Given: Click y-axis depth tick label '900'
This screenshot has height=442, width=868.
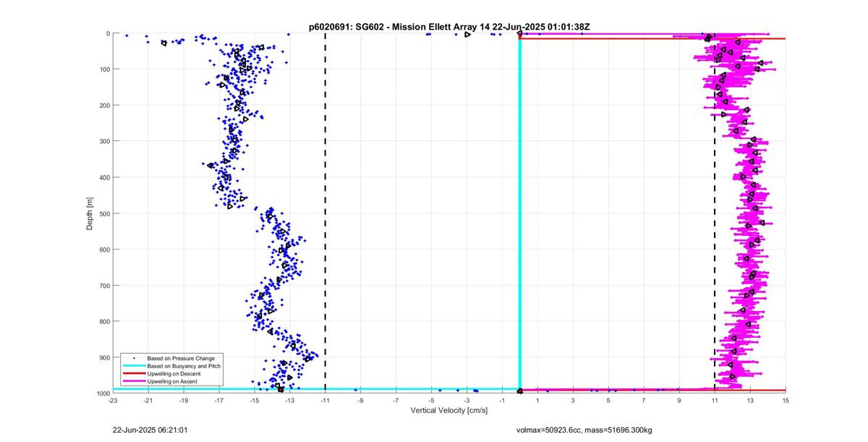Looking at the screenshot, I should 104,357.
